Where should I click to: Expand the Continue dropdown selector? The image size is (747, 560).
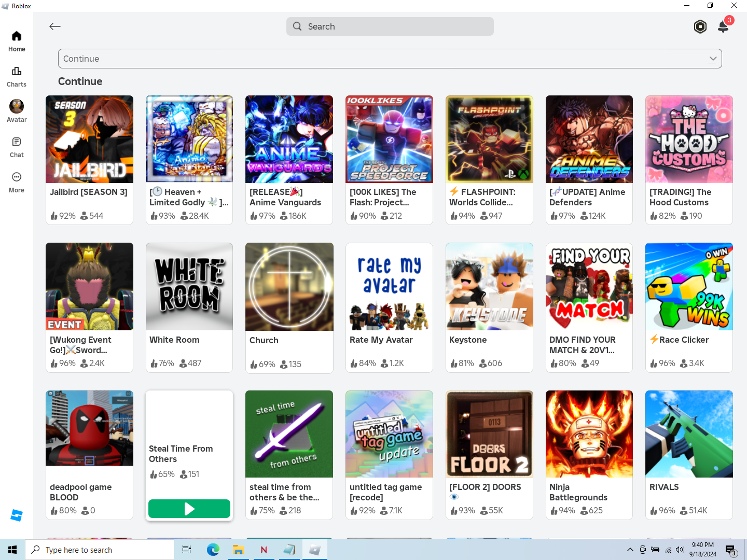point(390,59)
